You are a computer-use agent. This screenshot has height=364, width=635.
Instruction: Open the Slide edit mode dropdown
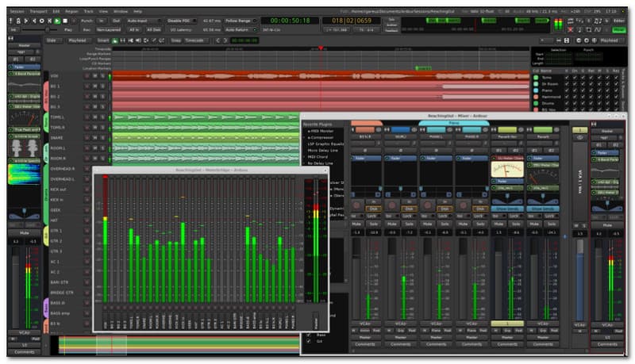click(54, 40)
